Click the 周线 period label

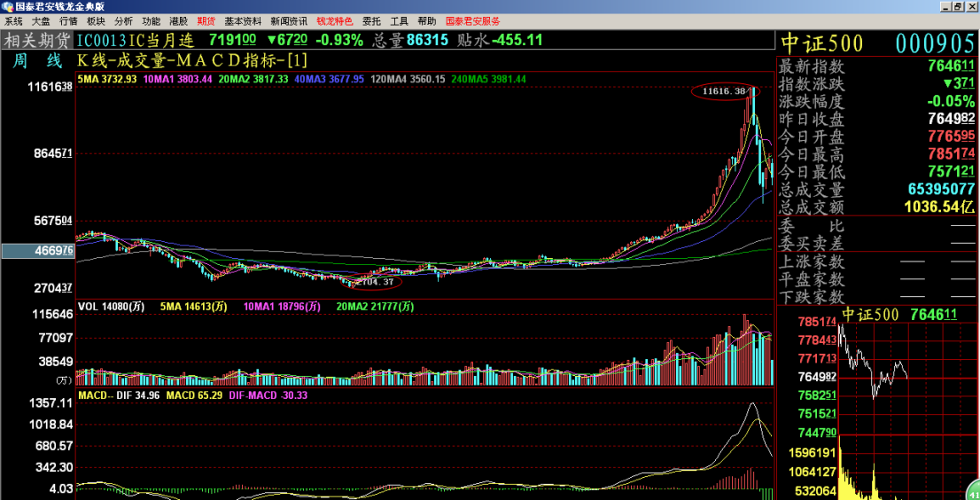[37, 61]
